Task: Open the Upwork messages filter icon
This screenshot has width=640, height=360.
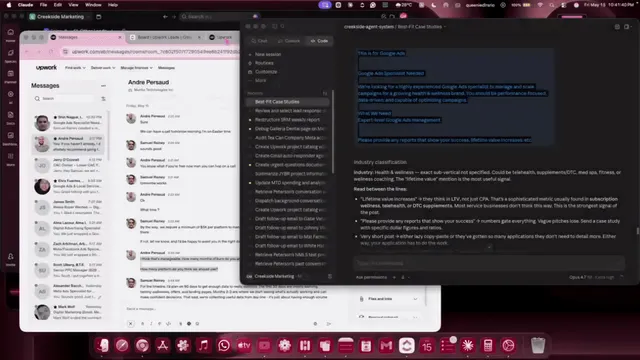Action: (103, 98)
